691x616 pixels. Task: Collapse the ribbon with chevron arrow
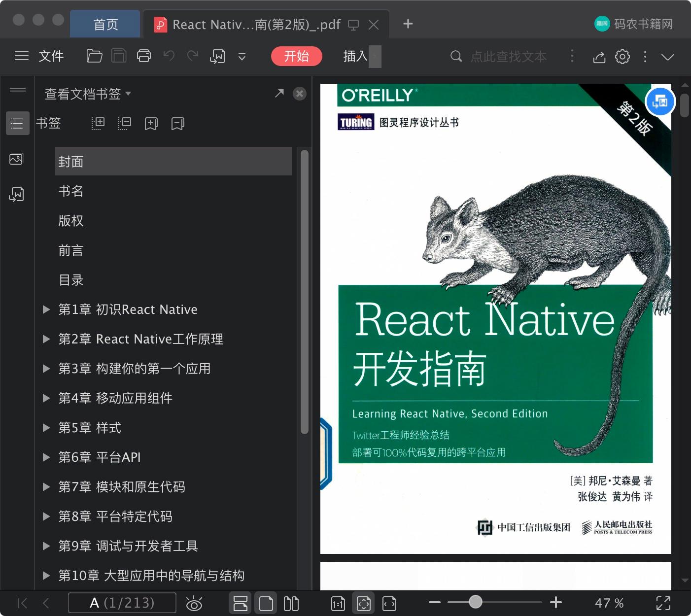coord(668,57)
